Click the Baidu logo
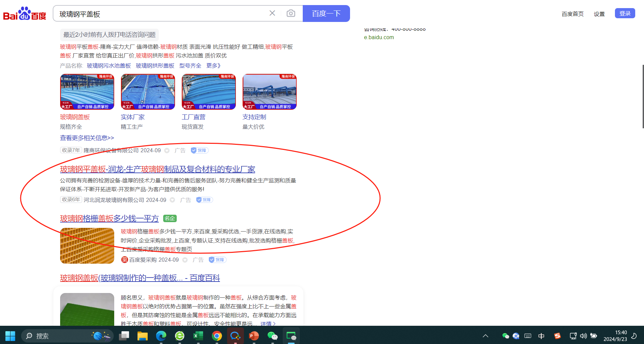Screen dimensions: 644x344 click(25, 14)
